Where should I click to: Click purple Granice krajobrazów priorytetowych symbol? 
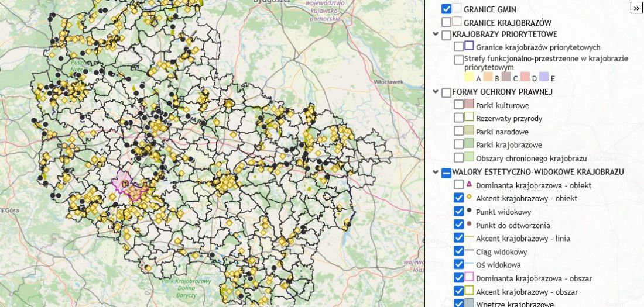470,46
